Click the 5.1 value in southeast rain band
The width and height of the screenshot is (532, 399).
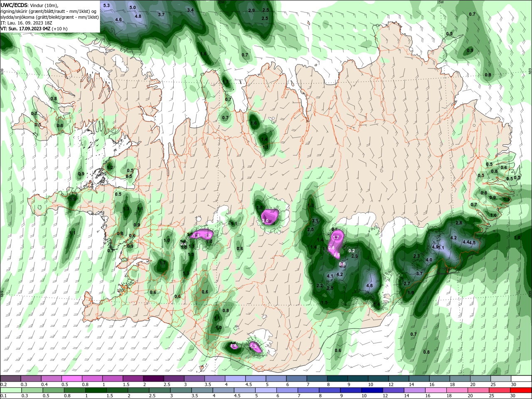(x=441, y=248)
